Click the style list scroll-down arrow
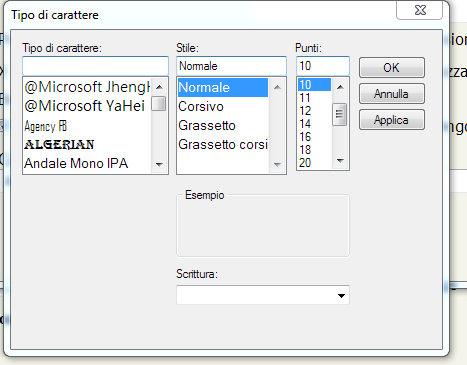This screenshot has width=467, height=365. 277,164
